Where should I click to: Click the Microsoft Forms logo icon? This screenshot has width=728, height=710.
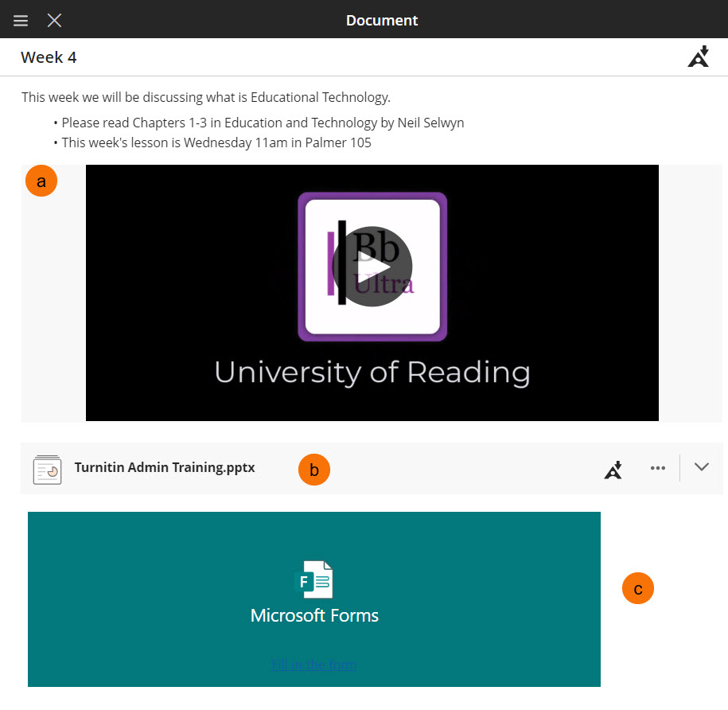click(313, 579)
